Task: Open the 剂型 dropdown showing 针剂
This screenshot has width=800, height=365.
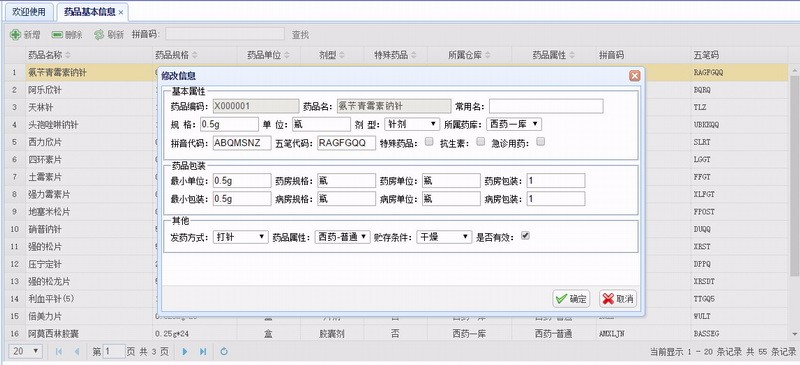Action: click(412, 124)
